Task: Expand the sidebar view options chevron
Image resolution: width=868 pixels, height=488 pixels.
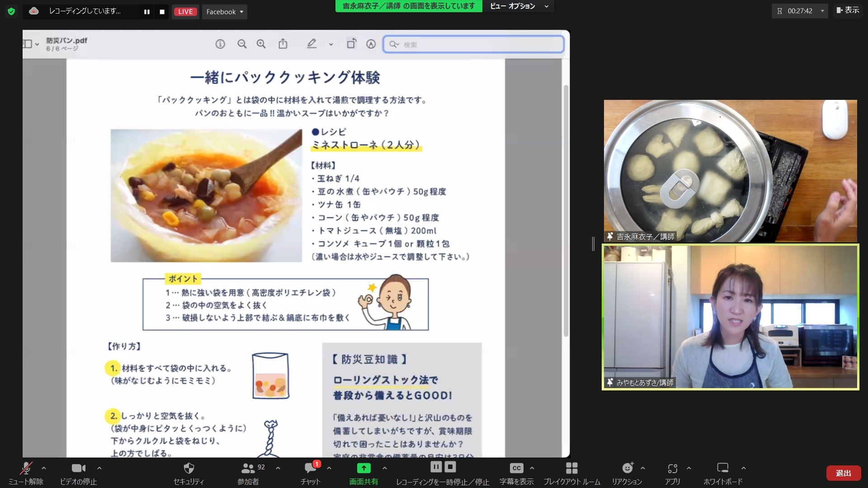Action: point(37,44)
